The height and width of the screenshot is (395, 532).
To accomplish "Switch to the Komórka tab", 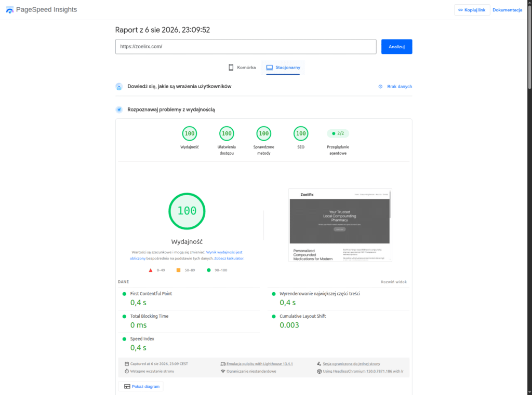I will tap(242, 67).
